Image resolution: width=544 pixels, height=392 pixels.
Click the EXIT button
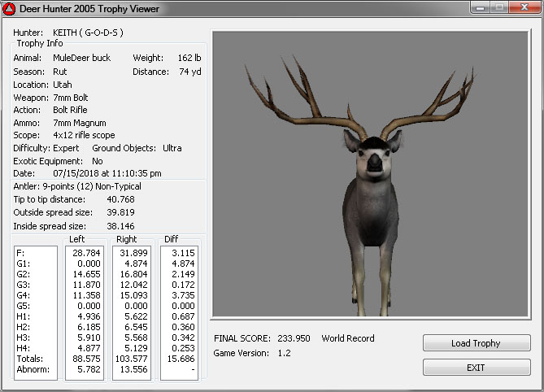[x=476, y=368]
